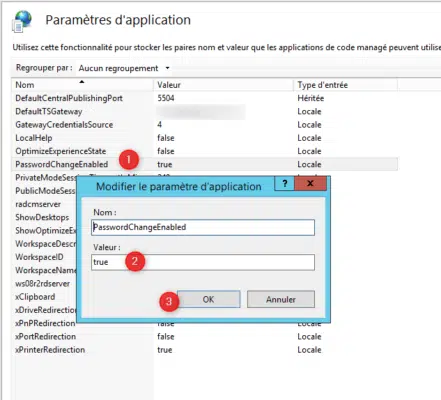Select the LocalHelp setting row
The width and height of the screenshot is (441, 400).
(x=205, y=138)
